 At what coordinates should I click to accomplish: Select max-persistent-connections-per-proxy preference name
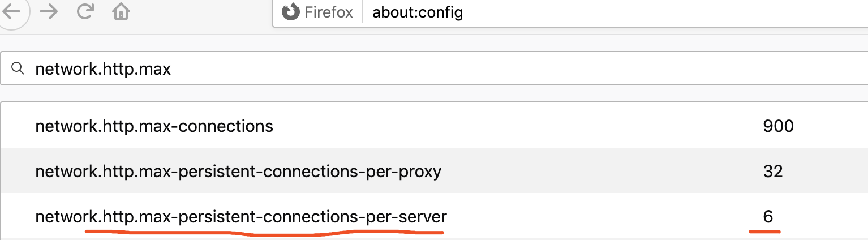pyautogui.click(x=238, y=171)
